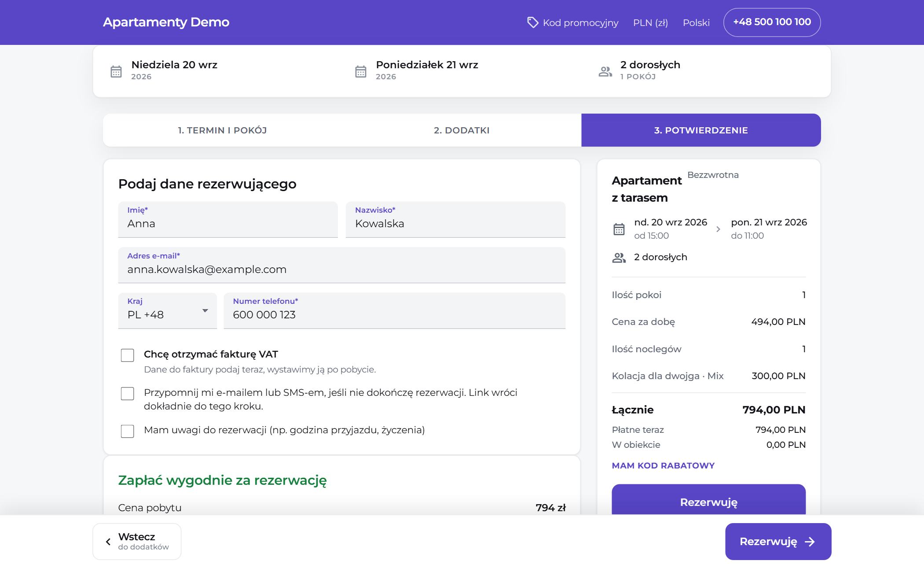Click the back arrow in Wstecz button
The image size is (924, 568).
[x=108, y=542]
